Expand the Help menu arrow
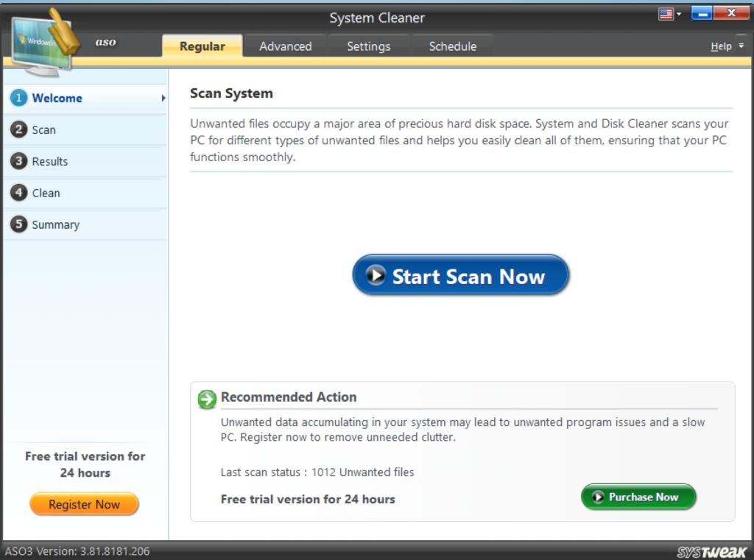 pos(741,46)
